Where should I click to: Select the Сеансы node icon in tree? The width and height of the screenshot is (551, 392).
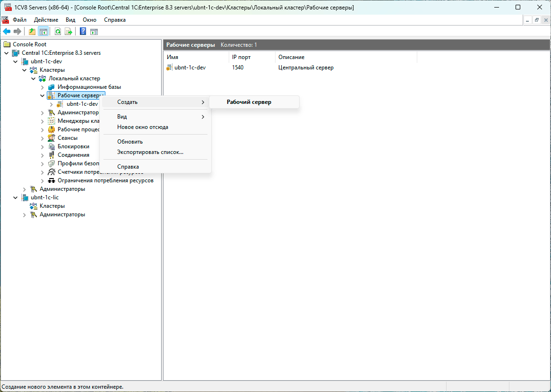[x=52, y=138]
